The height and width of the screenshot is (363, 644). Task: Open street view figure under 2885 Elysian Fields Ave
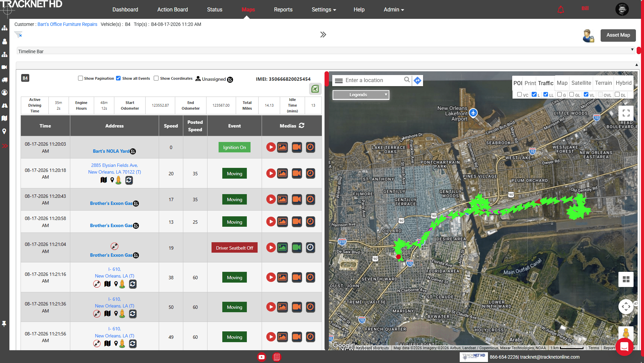pyautogui.click(x=118, y=180)
